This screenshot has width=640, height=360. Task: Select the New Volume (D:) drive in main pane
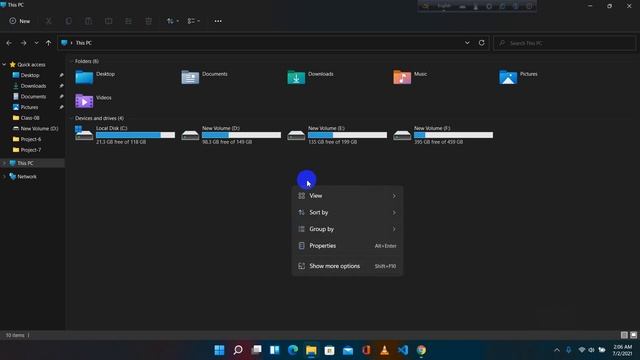231,135
